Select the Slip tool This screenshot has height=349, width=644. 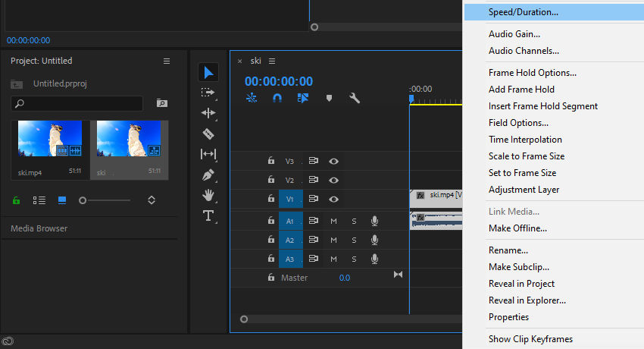(208, 154)
